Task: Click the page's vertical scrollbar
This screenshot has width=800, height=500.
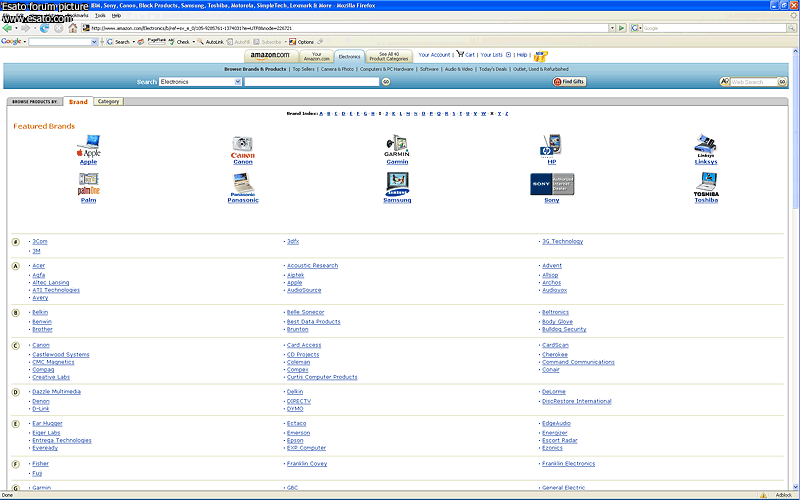Action: click(x=795, y=269)
